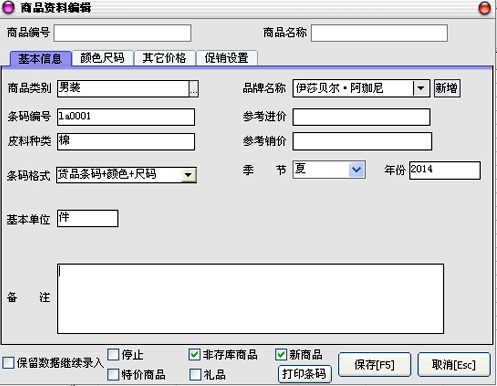Screen dimensions: 497x386
Task: Close the 商品资料编辑 dialog with red orb
Action: pyautogui.click(x=484, y=8)
